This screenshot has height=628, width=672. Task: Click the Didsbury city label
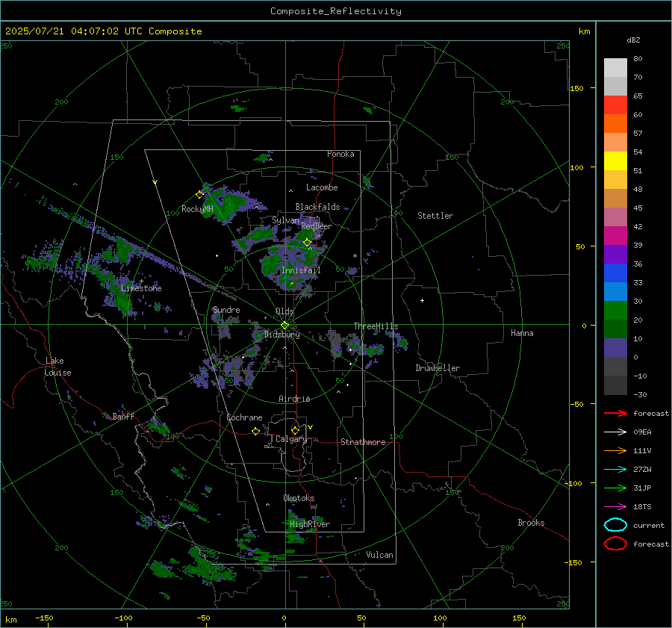[x=281, y=335]
